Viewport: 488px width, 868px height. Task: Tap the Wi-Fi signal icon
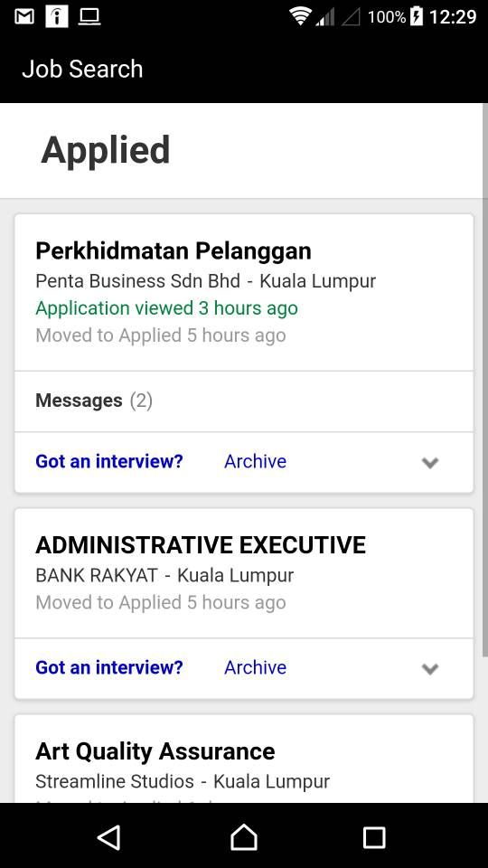point(300,17)
